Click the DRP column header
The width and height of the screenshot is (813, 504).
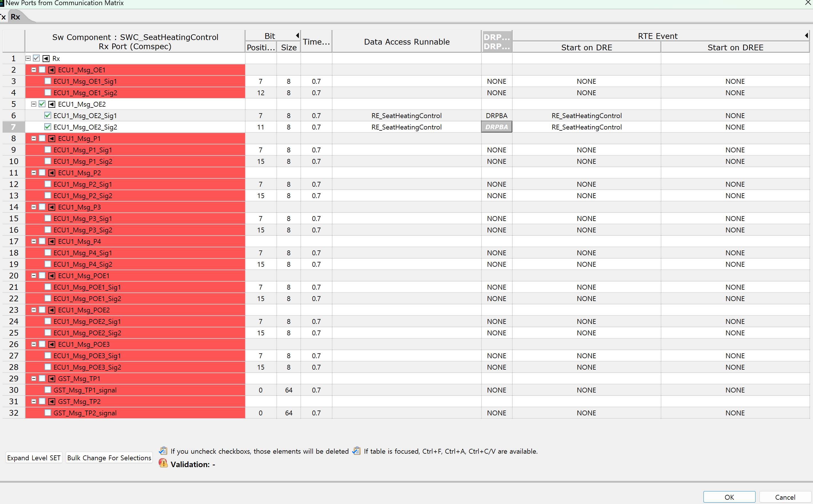pos(497,42)
